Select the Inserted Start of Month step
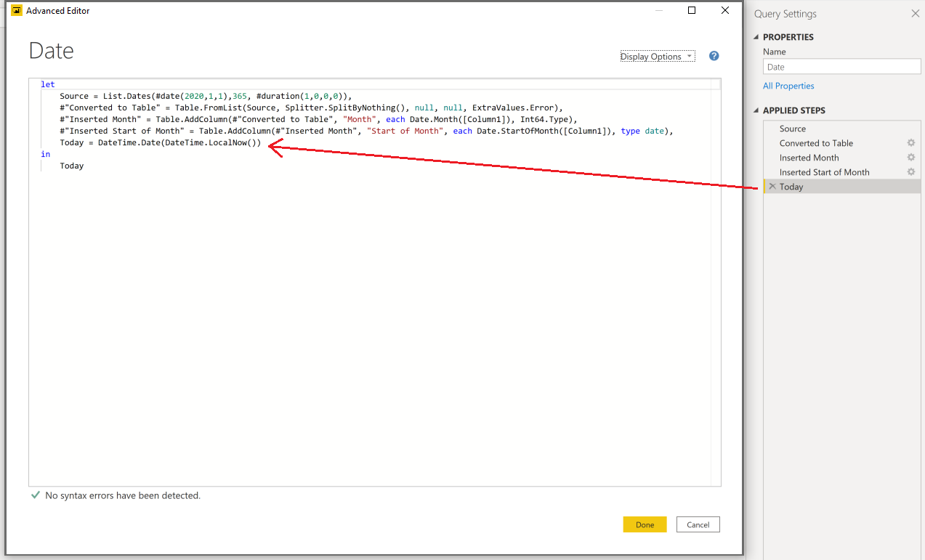Viewport: 925px width, 560px height. pyautogui.click(x=842, y=172)
